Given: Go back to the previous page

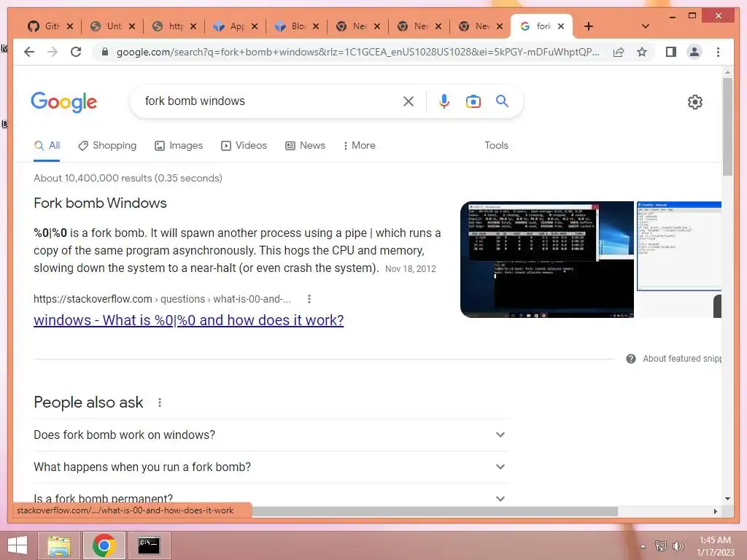Looking at the screenshot, I should tap(29, 52).
